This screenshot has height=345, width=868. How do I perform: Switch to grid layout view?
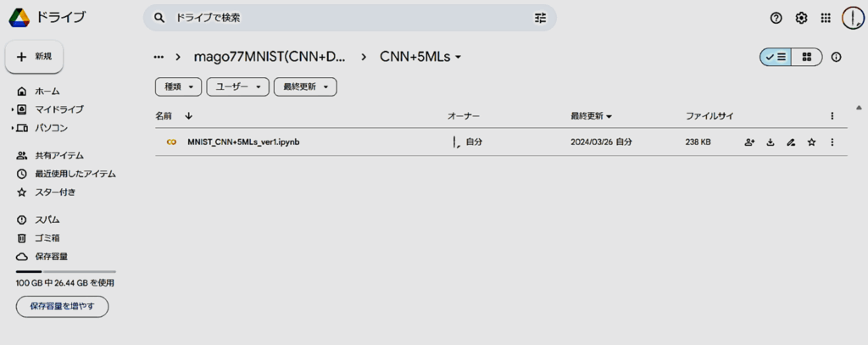[807, 57]
